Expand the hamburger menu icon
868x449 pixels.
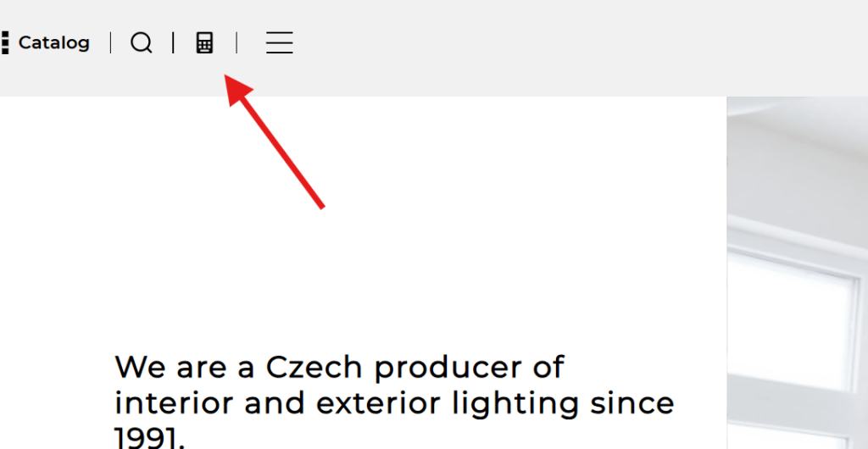coord(279,42)
